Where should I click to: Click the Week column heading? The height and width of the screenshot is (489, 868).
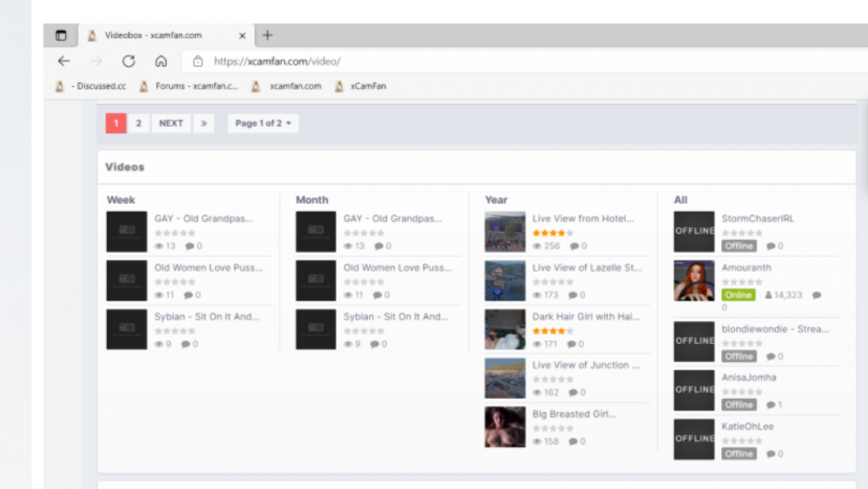pyautogui.click(x=121, y=200)
